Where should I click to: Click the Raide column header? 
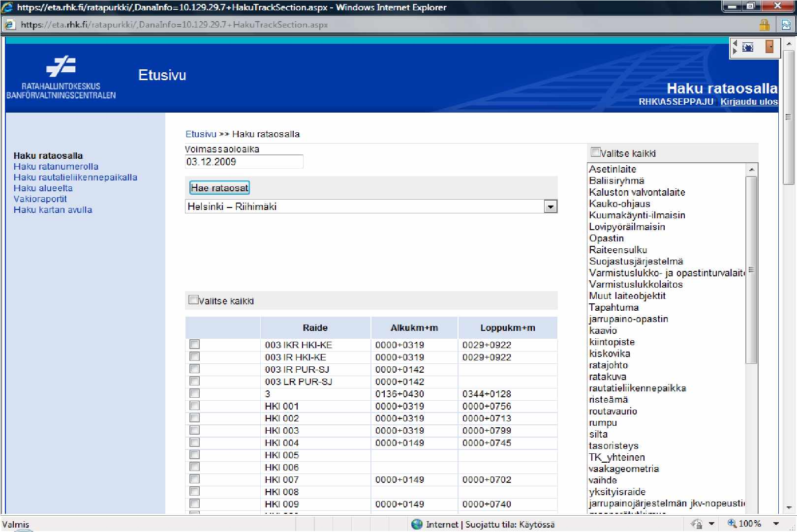[315, 328]
